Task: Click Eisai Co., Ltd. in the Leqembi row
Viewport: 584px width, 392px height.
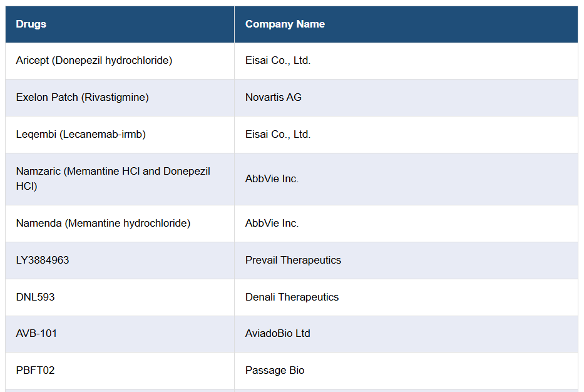Action: click(x=278, y=135)
